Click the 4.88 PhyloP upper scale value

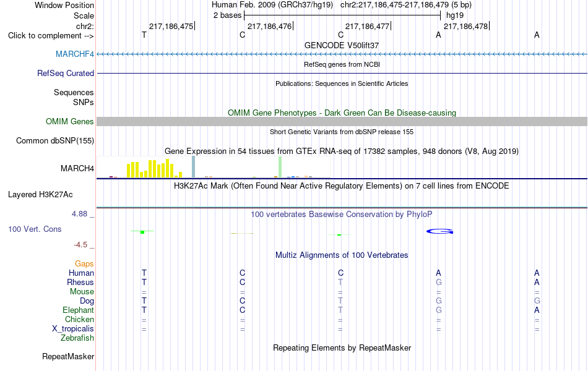[79, 213]
